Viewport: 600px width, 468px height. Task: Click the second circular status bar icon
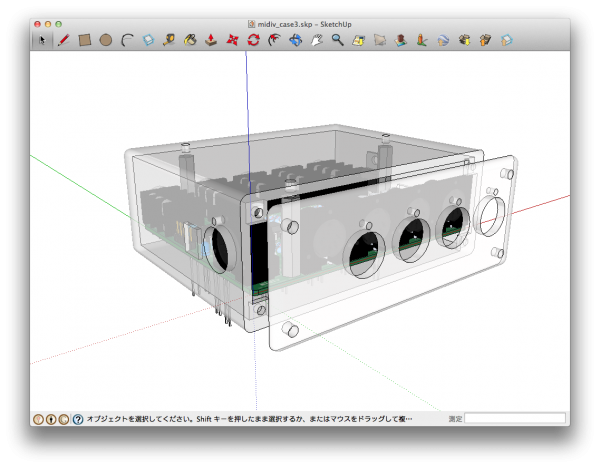[x=52, y=419]
